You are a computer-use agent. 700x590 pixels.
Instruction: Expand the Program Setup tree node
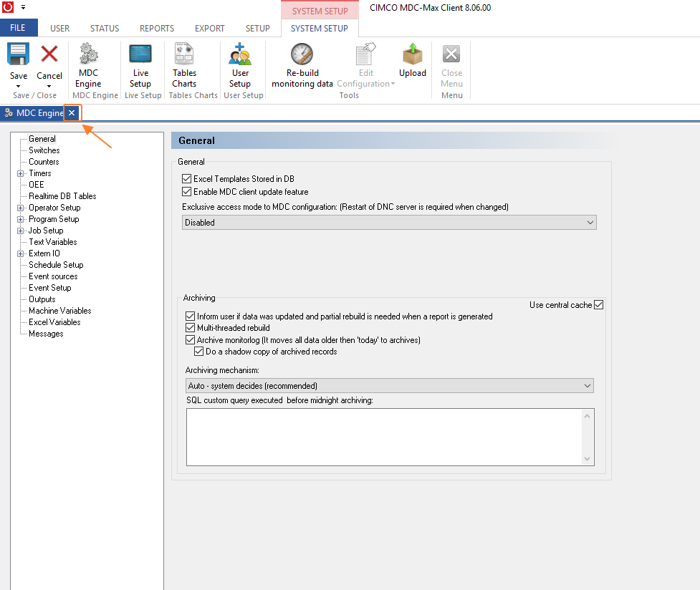point(21,220)
